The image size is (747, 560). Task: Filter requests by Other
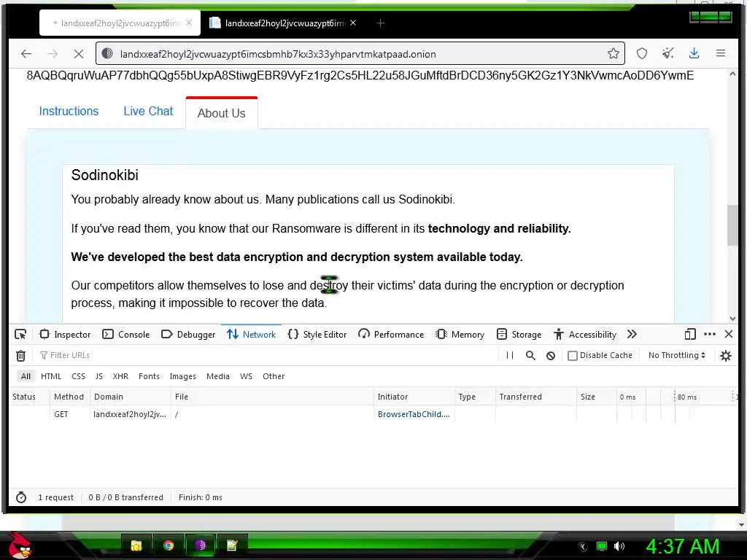tap(274, 376)
